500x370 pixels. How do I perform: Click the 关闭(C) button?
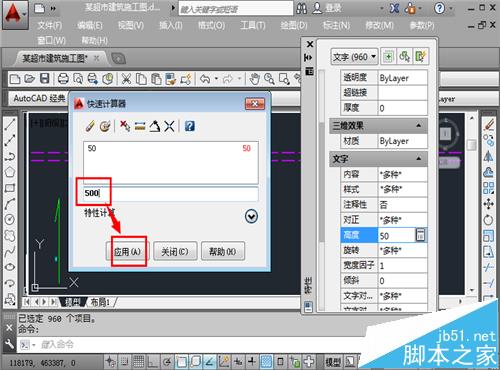click(175, 251)
